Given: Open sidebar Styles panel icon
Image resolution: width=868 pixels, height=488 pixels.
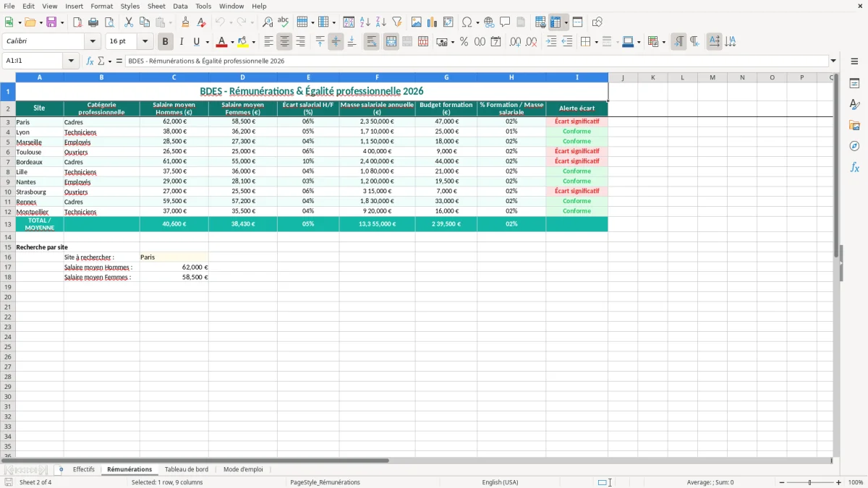Looking at the screenshot, I should (854, 105).
